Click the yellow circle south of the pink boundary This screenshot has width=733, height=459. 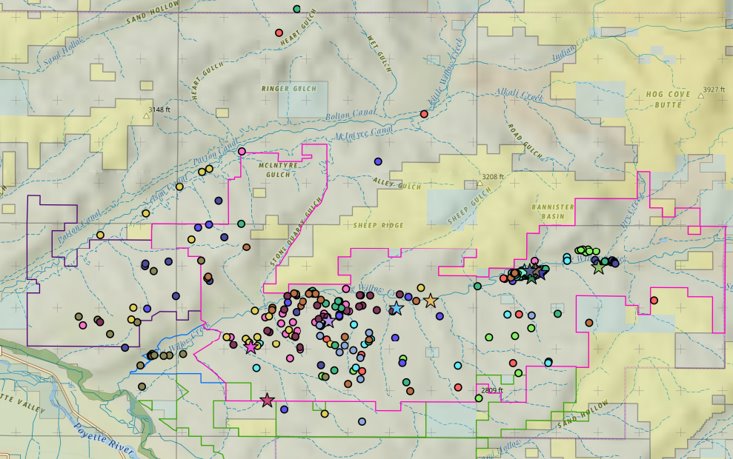324,414
